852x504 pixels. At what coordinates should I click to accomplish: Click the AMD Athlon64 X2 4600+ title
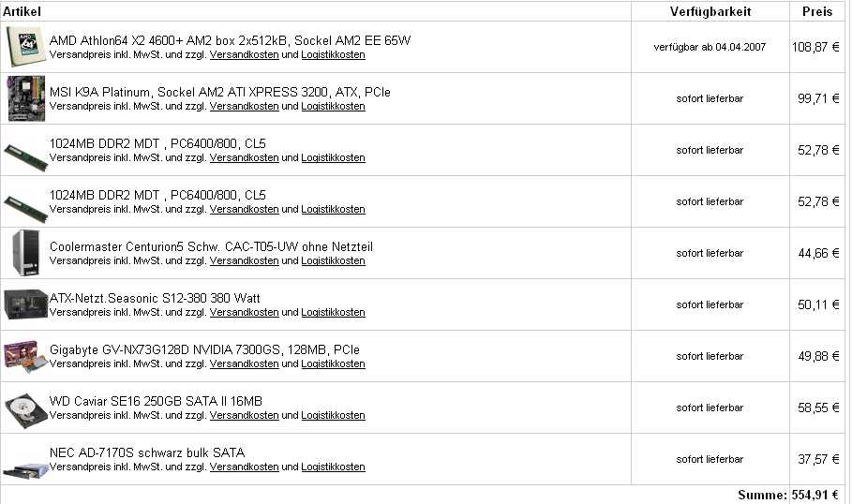230,40
